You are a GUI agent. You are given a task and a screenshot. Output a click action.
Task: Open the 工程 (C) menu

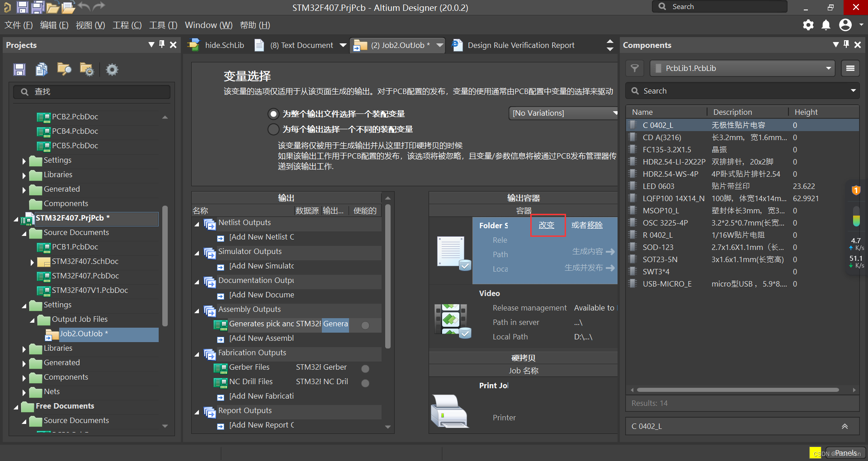[127, 25]
